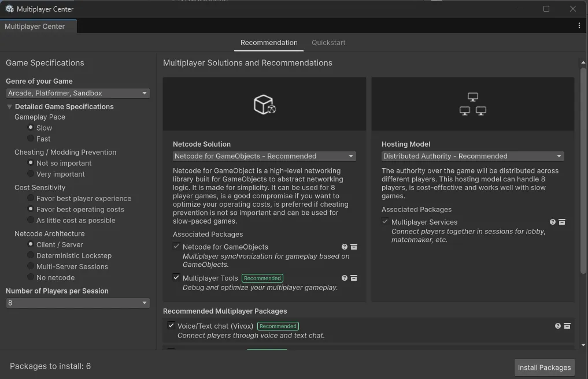Click the Netcode Solution cube icon

(x=264, y=104)
